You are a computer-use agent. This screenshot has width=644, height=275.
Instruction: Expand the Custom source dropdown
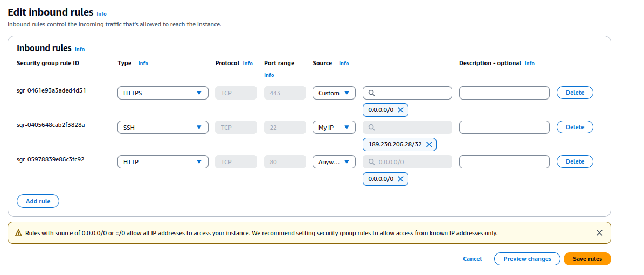[334, 93]
